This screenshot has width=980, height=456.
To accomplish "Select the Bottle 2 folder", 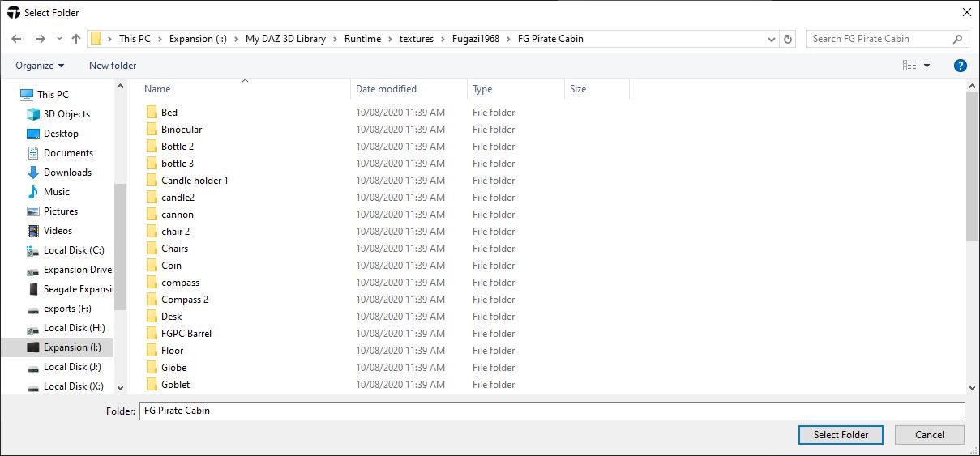I will tap(178, 147).
